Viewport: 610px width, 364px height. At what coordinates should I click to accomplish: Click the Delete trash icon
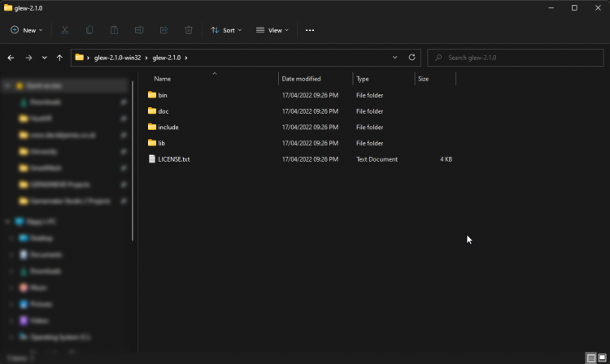[189, 30]
